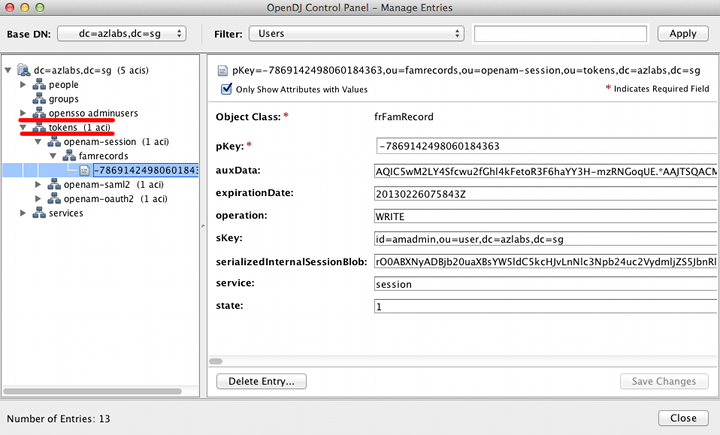The height and width of the screenshot is (435, 720).
Task: Click the selected -786914... entry document icon
Action: (84, 170)
